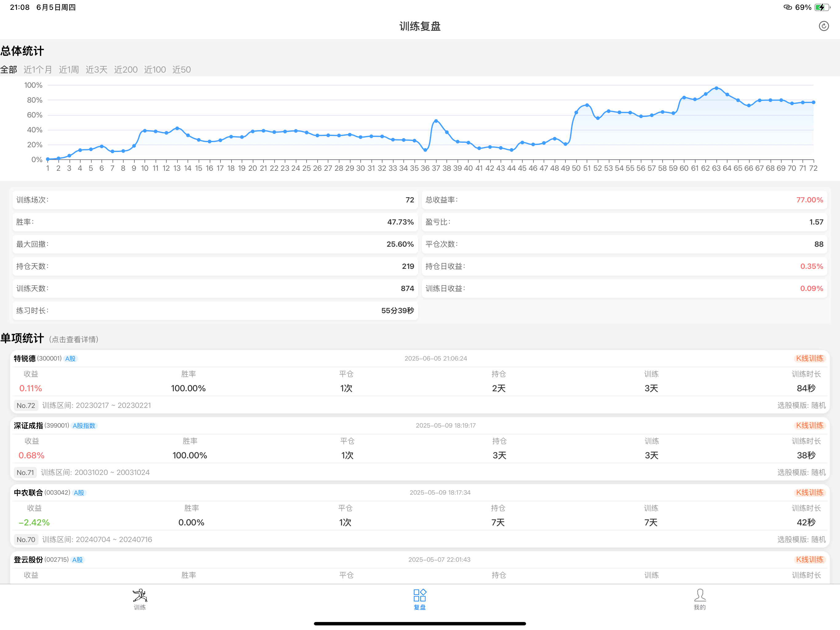Click the No.70 label
The width and height of the screenshot is (840, 630).
coord(26,540)
